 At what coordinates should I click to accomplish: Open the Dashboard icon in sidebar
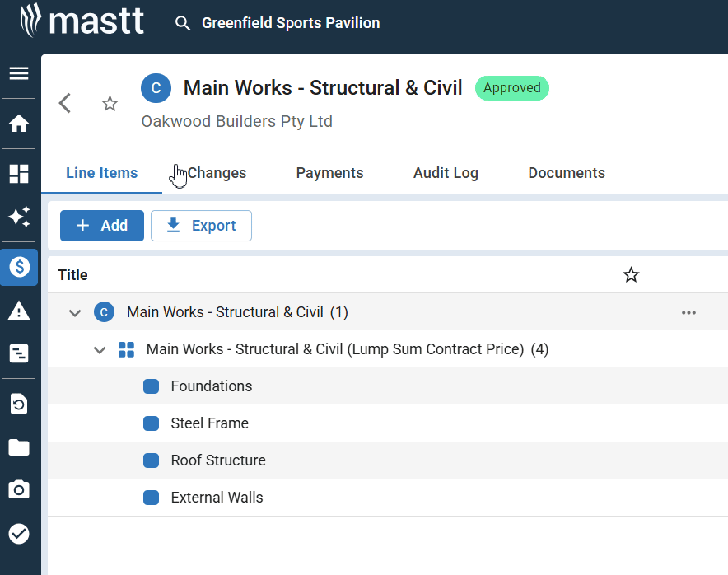(x=19, y=173)
